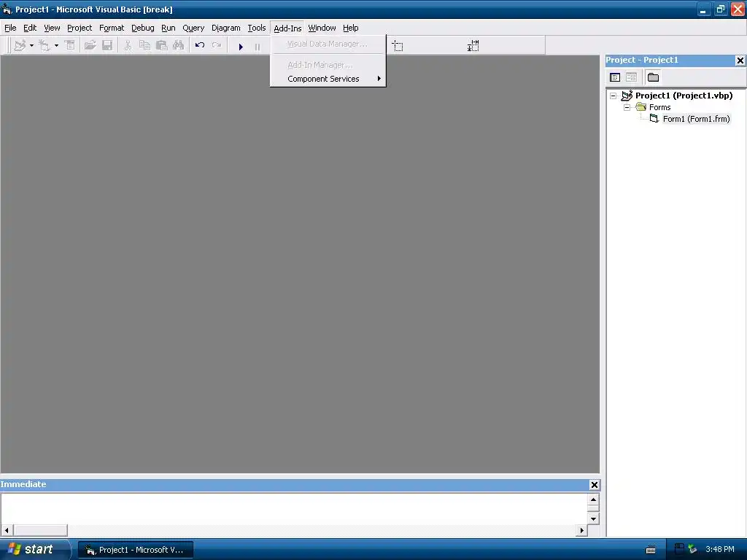Click Immediate window scroll down arrow
The image size is (747, 560).
[593, 518]
